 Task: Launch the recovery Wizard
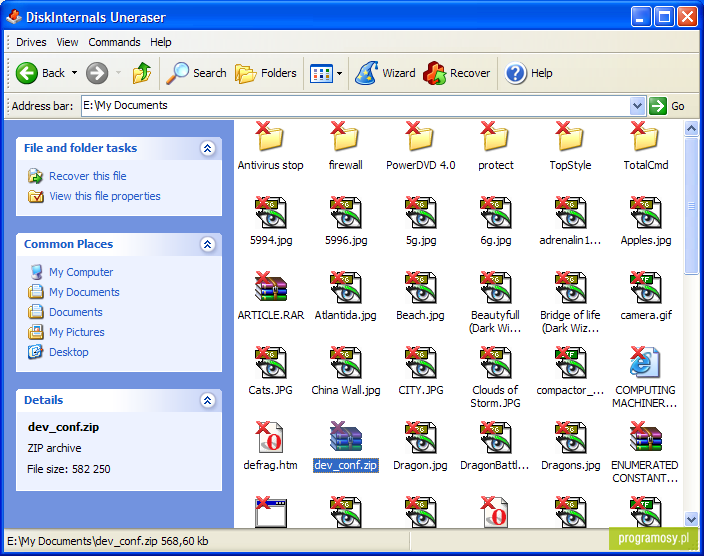click(x=385, y=73)
